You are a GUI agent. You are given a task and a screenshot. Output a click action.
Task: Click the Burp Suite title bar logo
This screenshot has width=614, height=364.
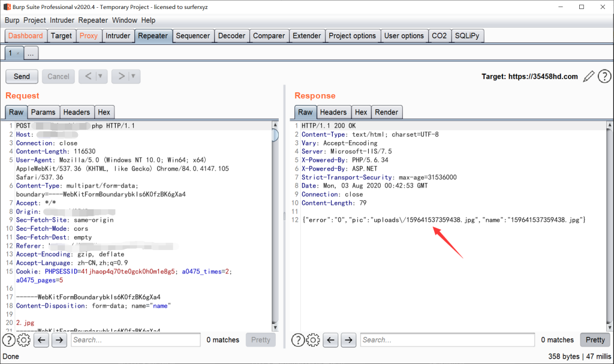pos(7,7)
